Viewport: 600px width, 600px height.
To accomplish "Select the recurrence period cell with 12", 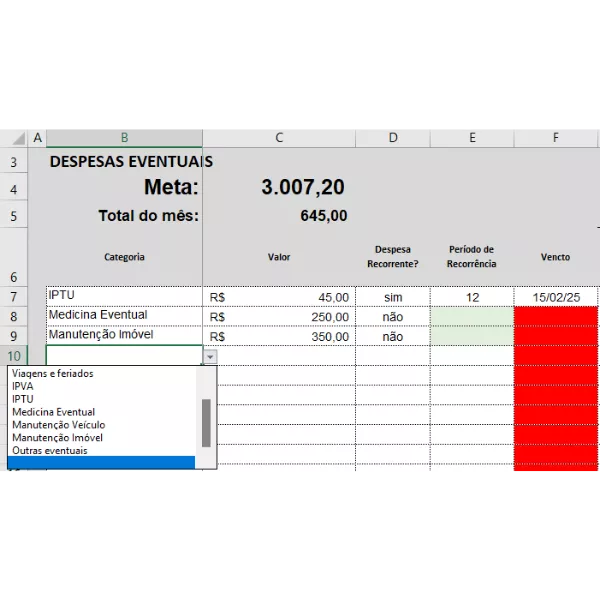I will point(472,297).
